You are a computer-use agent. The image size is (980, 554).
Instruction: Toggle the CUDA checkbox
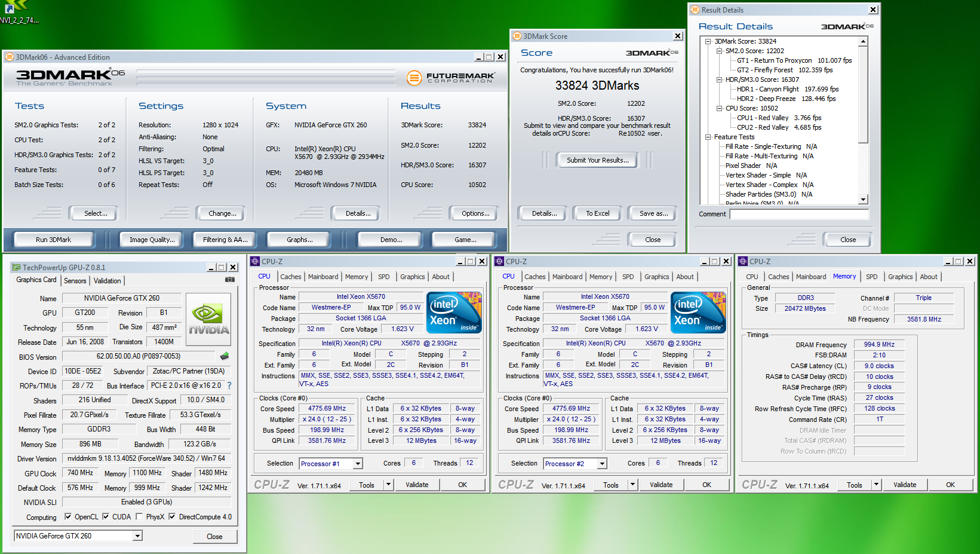106,516
